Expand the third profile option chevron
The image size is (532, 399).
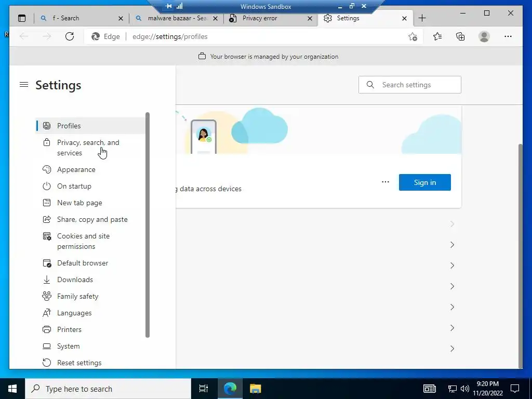[452, 265]
